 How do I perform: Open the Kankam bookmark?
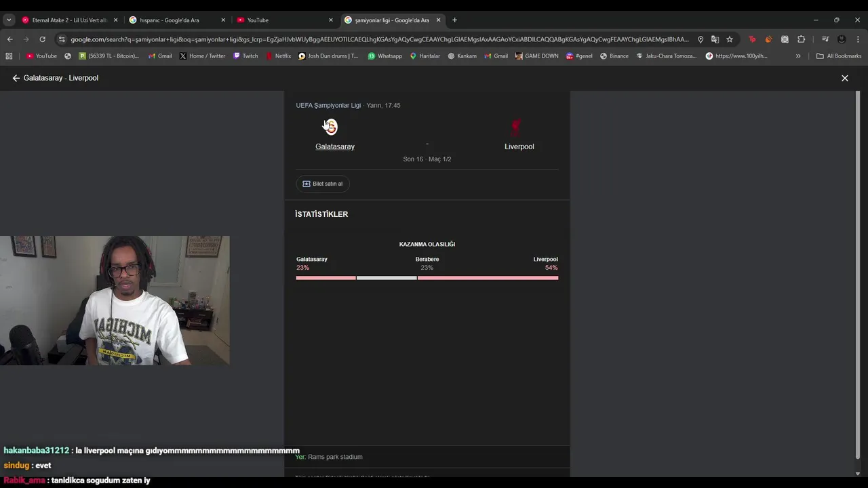pyautogui.click(x=462, y=56)
